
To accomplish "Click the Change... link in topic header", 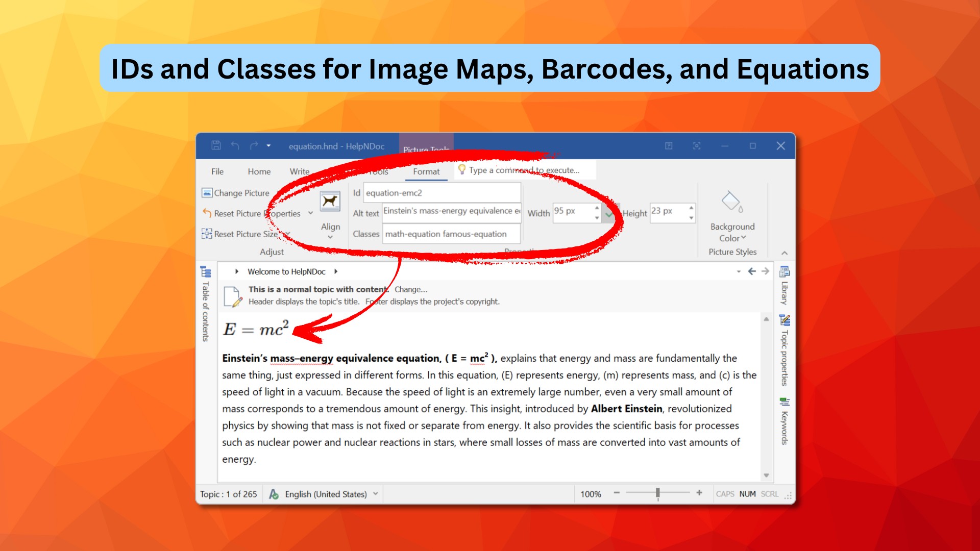I will tap(411, 289).
